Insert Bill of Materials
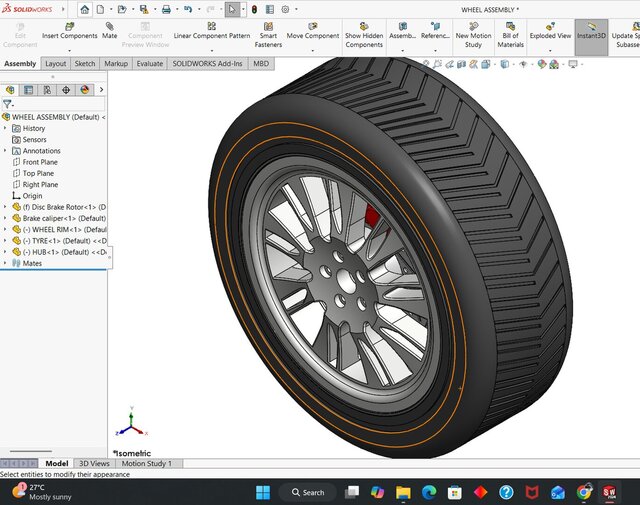Viewport: 640px width, 505px height. click(x=510, y=35)
